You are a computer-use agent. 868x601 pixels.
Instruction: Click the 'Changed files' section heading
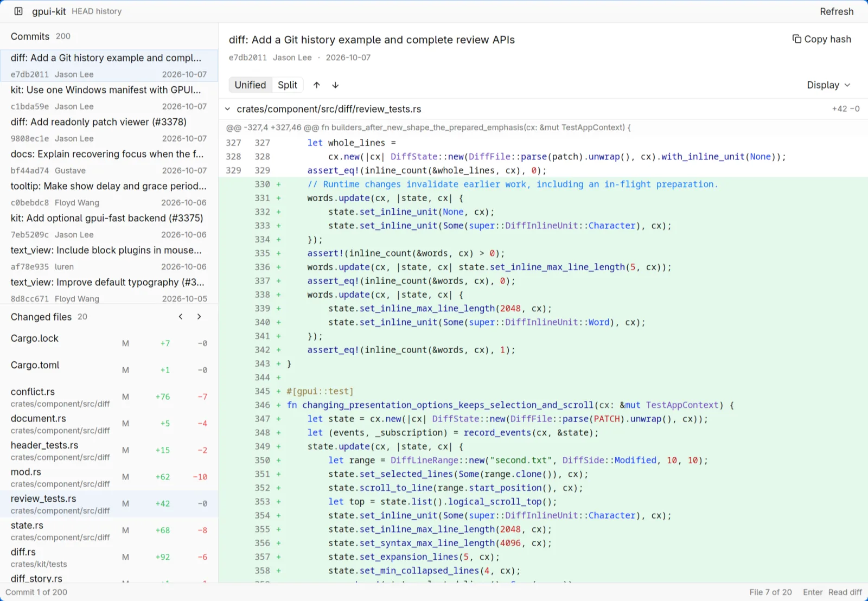(x=41, y=317)
